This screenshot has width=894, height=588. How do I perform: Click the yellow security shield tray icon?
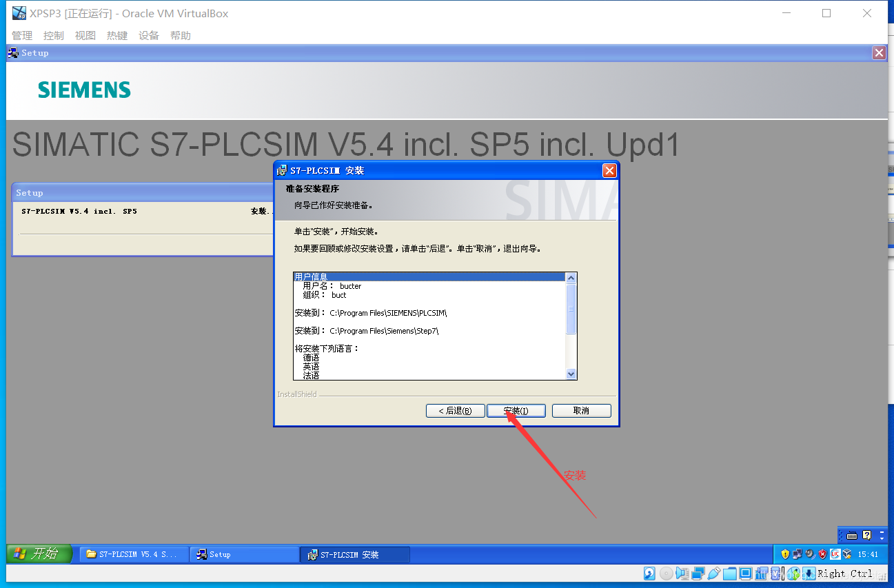pyautogui.click(x=785, y=554)
